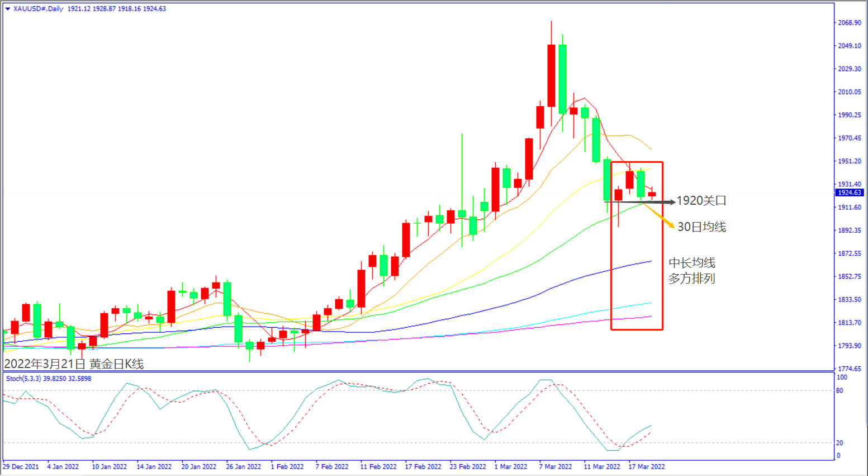Click the 7 Mar 2022 date label
Screen dimensions: 868x476
(x=555, y=466)
